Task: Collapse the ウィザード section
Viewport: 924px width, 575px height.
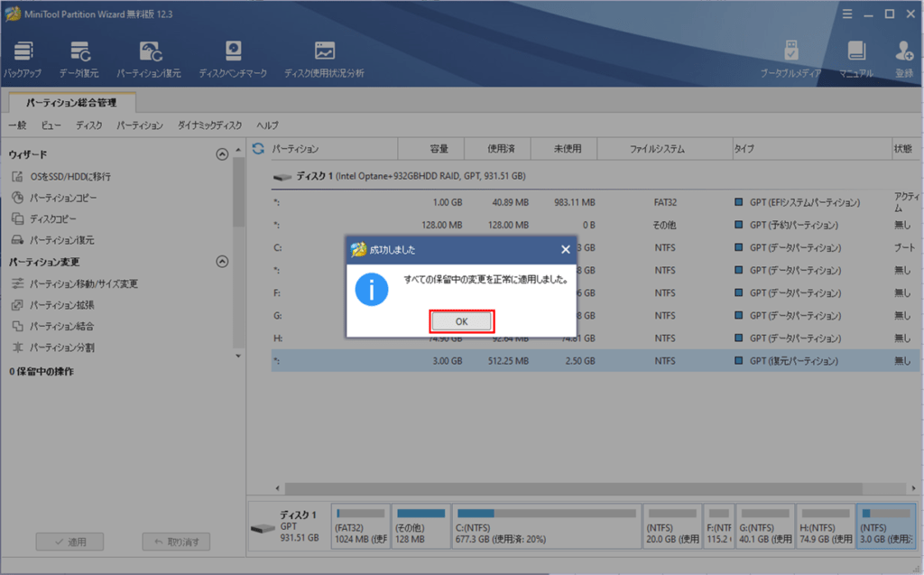Action: tap(222, 154)
